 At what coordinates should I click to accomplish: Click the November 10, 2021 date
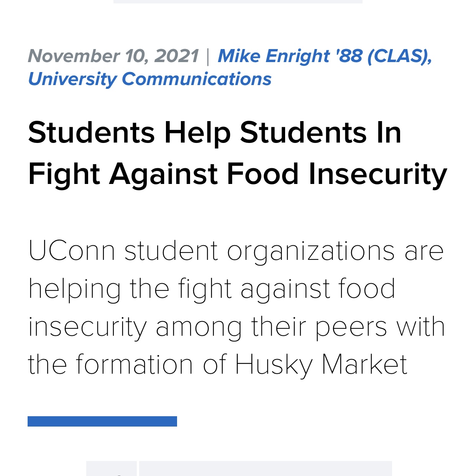click(x=113, y=56)
